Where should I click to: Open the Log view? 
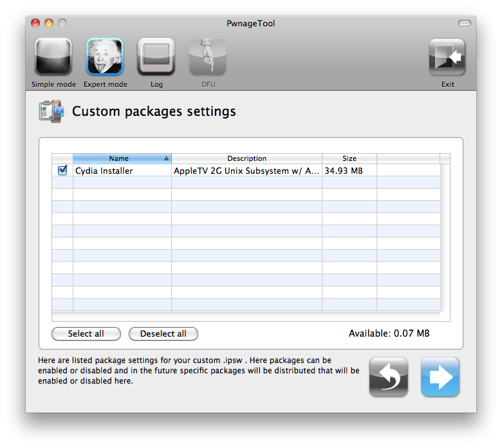click(x=156, y=57)
